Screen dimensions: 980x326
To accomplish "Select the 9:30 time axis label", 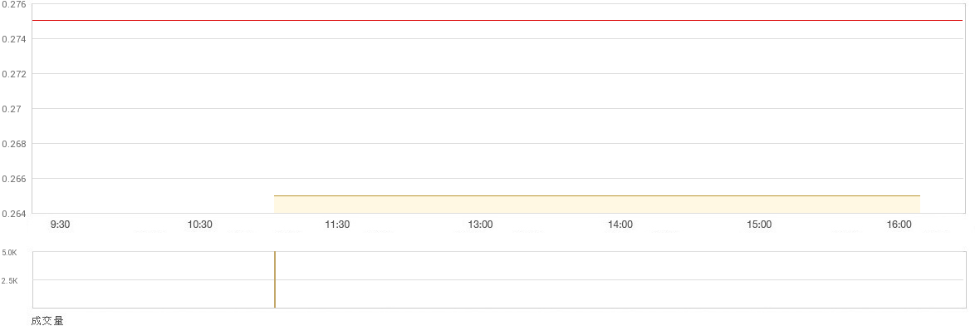I will click(60, 224).
